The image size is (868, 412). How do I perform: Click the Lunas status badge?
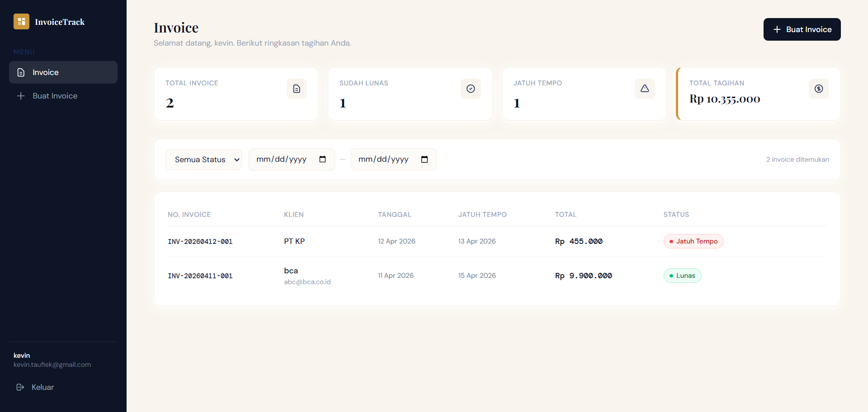pyautogui.click(x=683, y=276)
